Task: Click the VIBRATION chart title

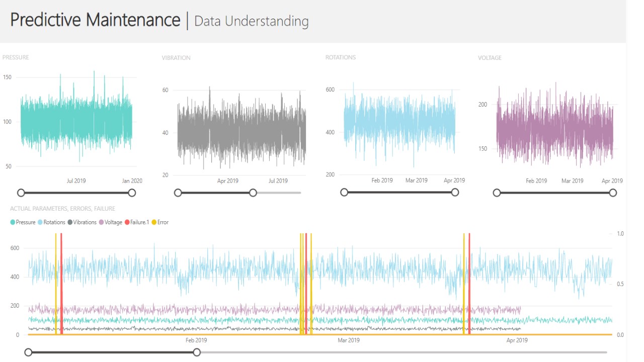Action: pos(176,58)
